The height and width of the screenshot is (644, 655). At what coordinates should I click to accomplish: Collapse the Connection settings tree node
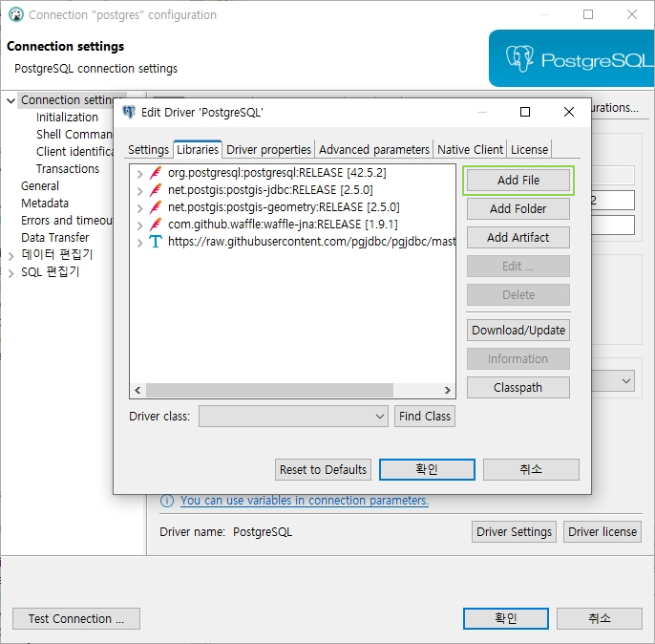(x=11, y=100)
